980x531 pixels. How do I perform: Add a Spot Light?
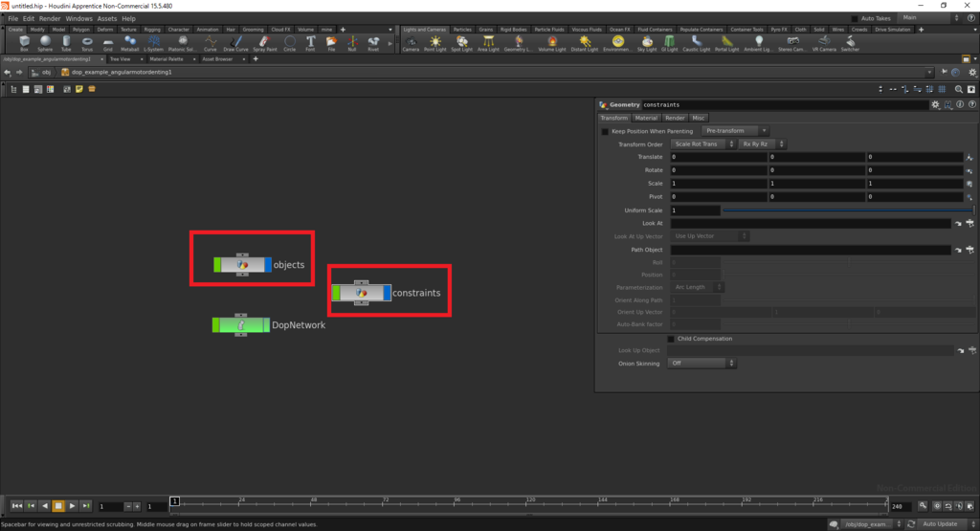(462, 43)
